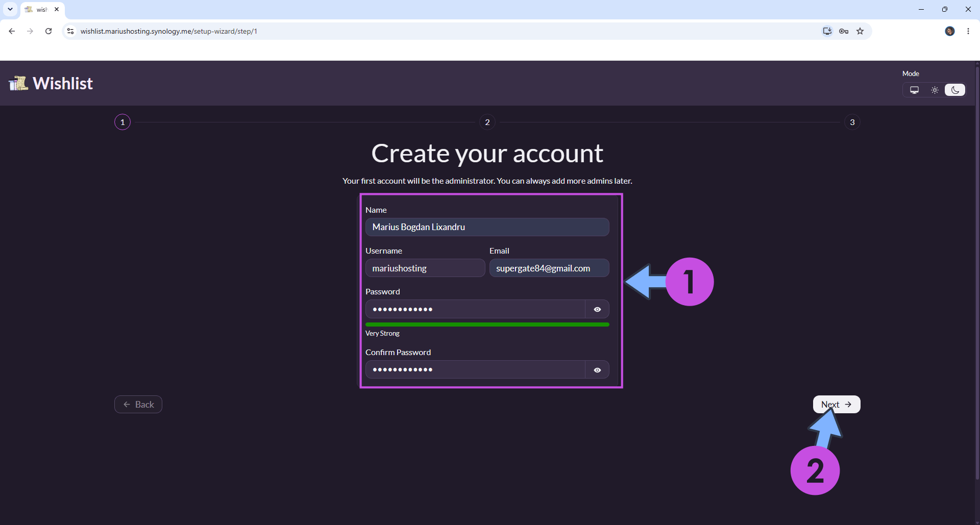
Task: Reveal the Confirm Password text
Action: (597, 370)
